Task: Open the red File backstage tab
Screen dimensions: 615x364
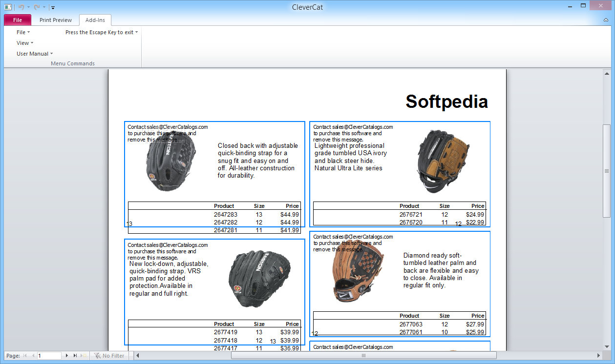Action: pyautogui.click(x=18, y=20)
